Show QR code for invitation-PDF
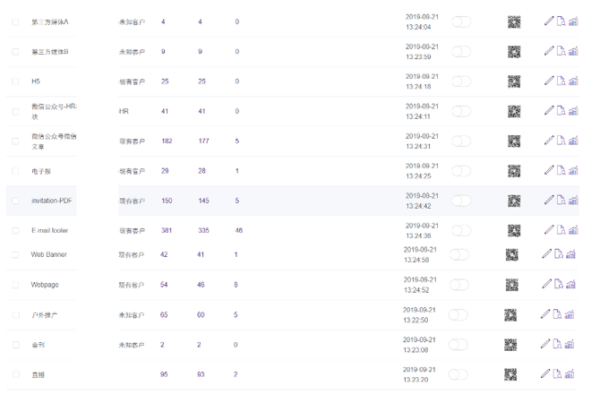Viewport: 600px width, 394px height. point(514,201)
